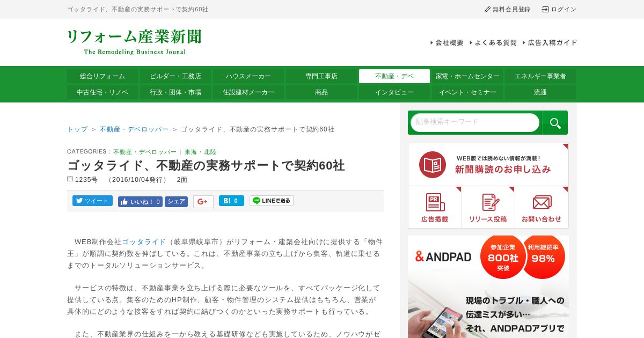Open the リリース投稿 document icon tile
This screenshot has width=644, height=338.
[488, 207]
